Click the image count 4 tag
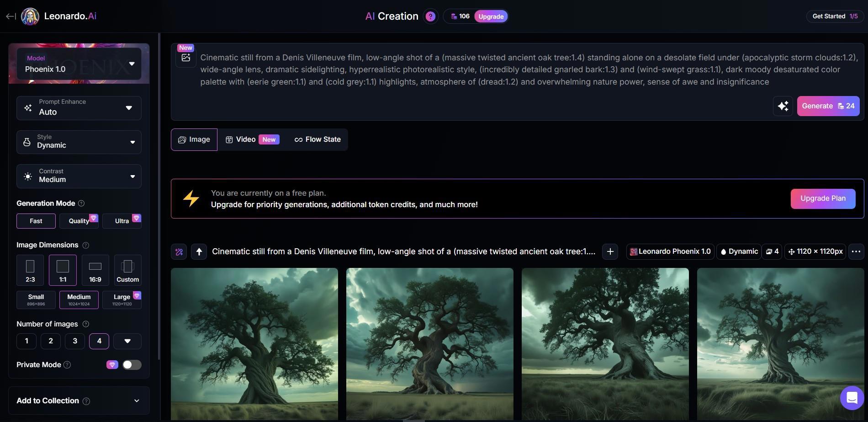Screen dimensions: 868x422 point(772,251)
